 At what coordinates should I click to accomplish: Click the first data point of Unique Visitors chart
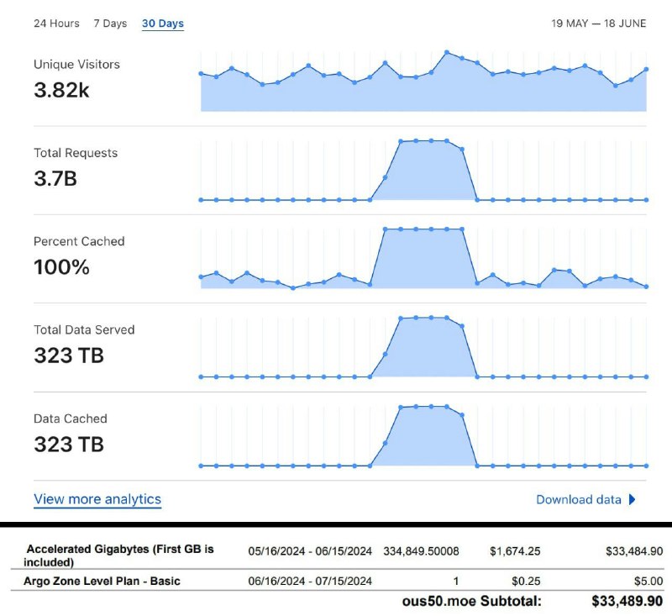point(201,73)
